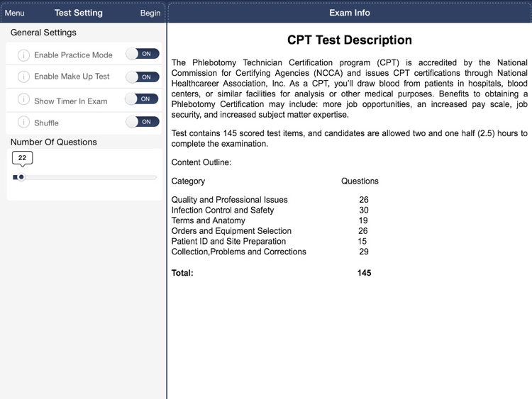Turn off Show Timer In Exam switch
Viewport: 532px width, 399px height.
coord(142,99)
